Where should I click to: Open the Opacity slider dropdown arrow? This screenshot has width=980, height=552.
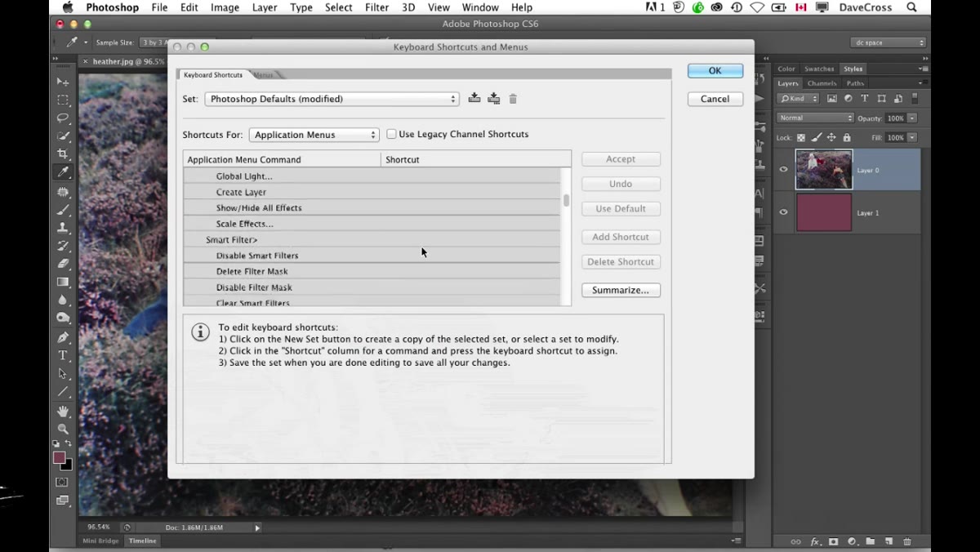coord(912,118)
